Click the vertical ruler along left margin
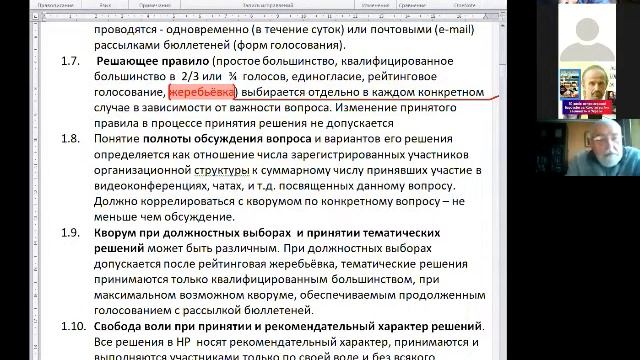The height and width of the screenshot is (360, 640). (x=36, y=190)
